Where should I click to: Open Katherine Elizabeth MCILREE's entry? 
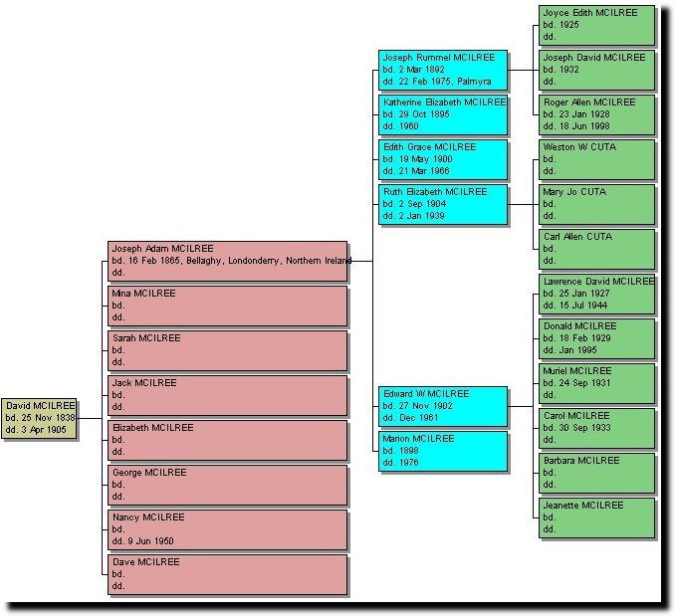point(442,114)
